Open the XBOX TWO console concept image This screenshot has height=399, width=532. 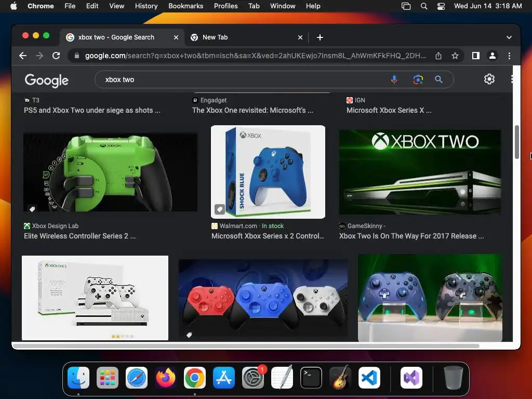(420, 172)
